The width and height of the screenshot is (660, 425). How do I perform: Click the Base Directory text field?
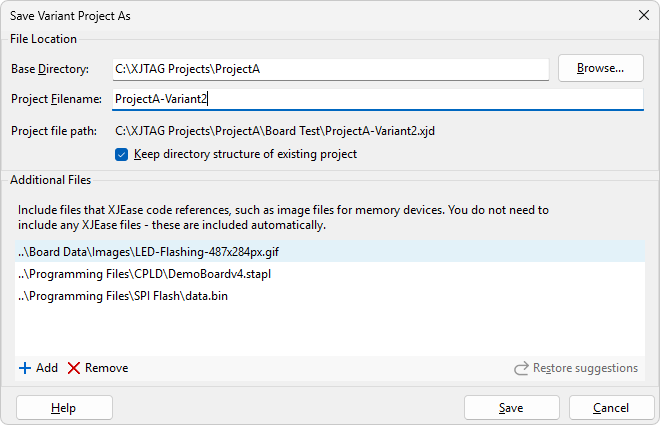330,69
